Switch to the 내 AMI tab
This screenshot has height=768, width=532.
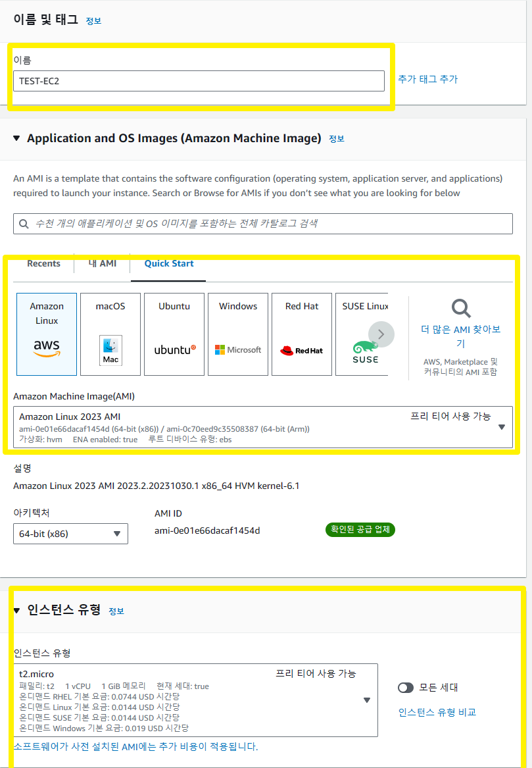[103, 263]
